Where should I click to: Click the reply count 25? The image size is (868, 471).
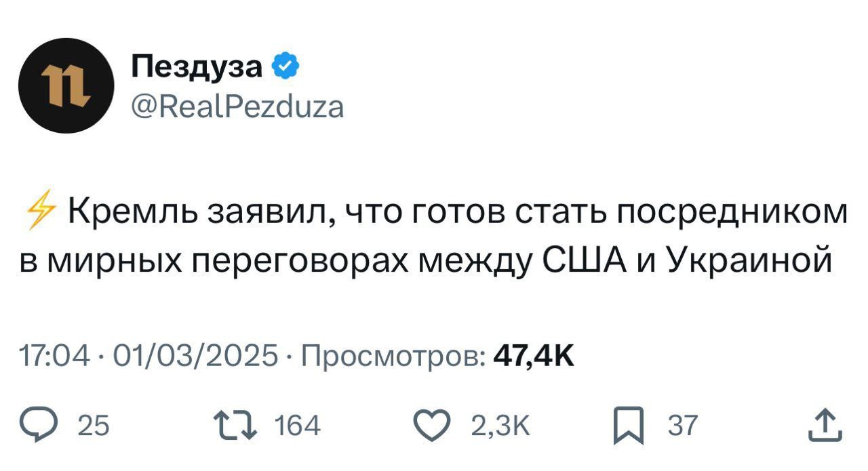point(94,426)
